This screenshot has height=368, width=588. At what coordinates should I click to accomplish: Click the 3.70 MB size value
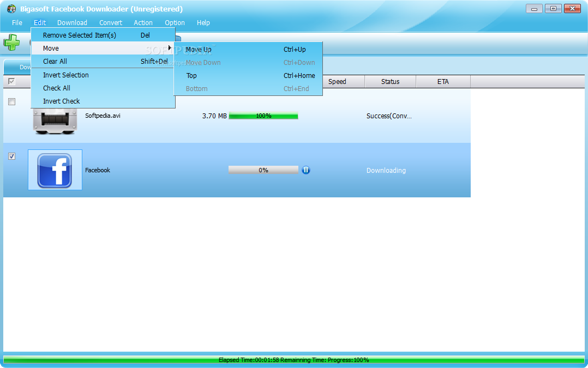tap(214, 116)
